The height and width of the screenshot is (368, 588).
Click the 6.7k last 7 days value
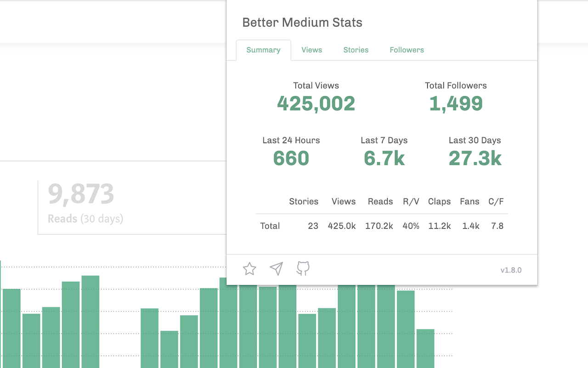click(x=384, y=158)
